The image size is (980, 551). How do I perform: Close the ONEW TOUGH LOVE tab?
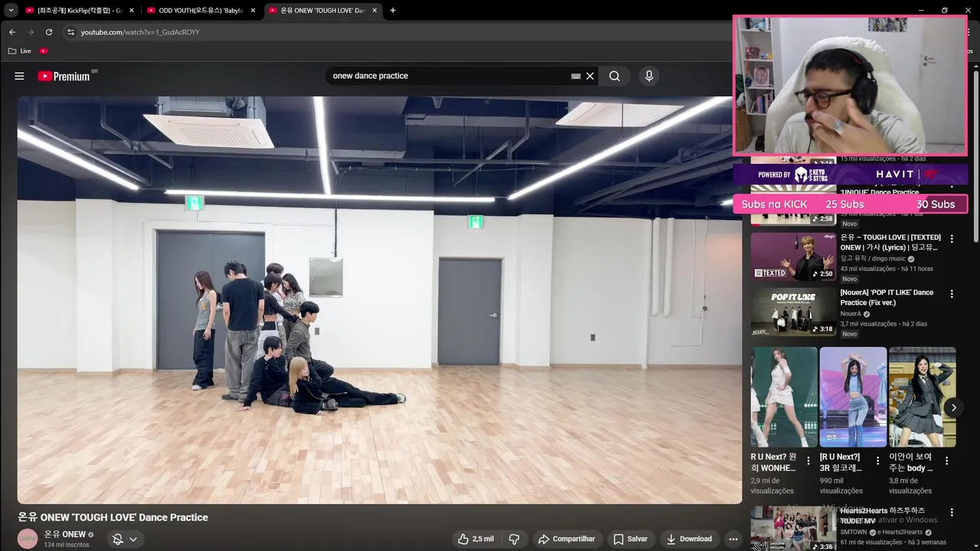[x=374, y=11]
